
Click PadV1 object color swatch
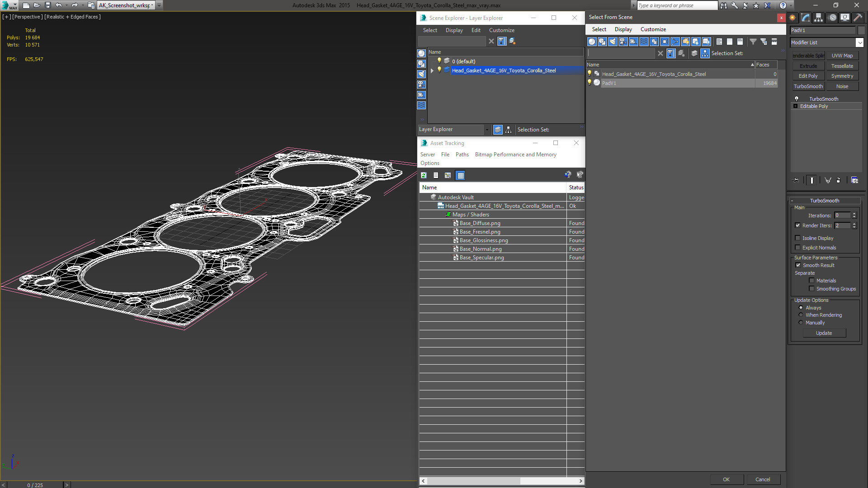[862, 30]
